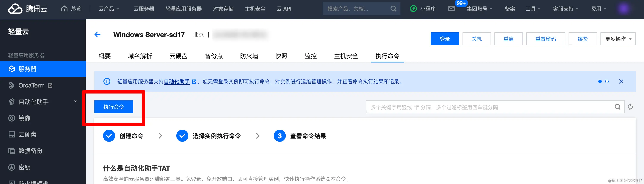Select the second banner pagination dot
This screenshot has width=644, height=184.
pos(607,81)
